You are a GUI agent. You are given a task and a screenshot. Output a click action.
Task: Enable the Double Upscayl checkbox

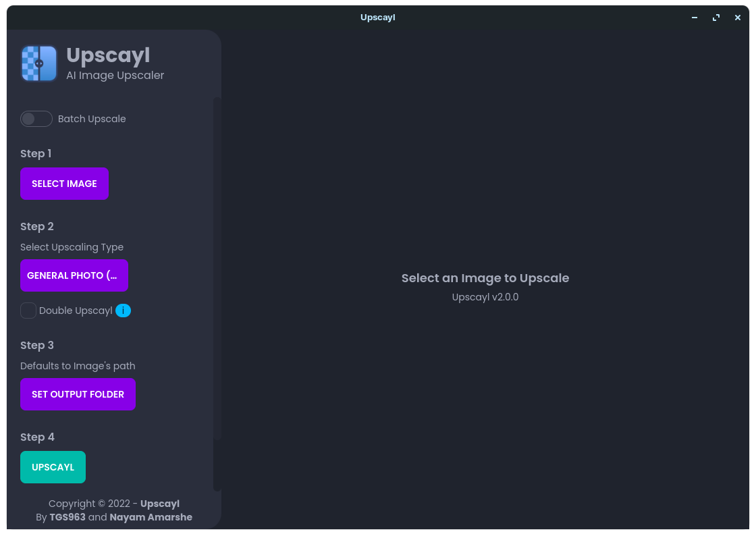click(x=28, y=311)
